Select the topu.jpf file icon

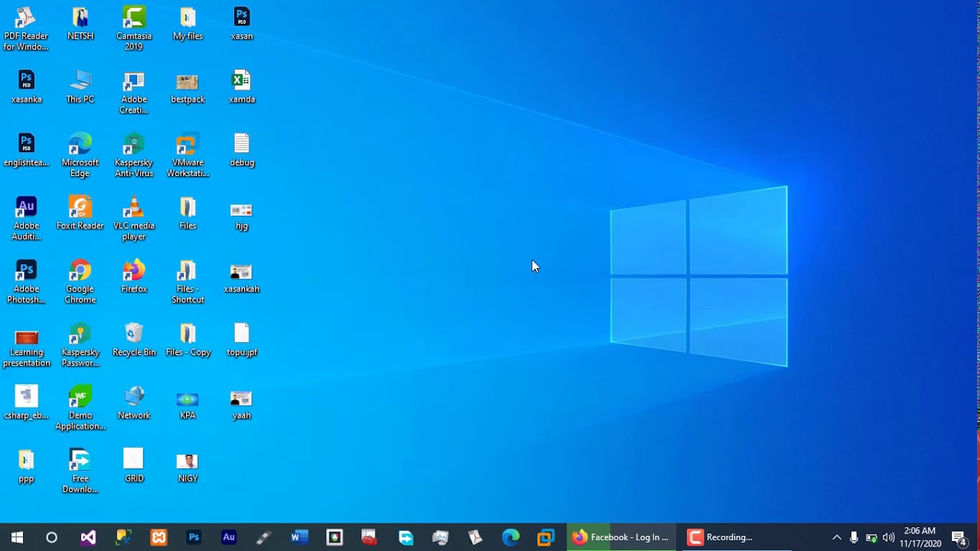point(242,341)
